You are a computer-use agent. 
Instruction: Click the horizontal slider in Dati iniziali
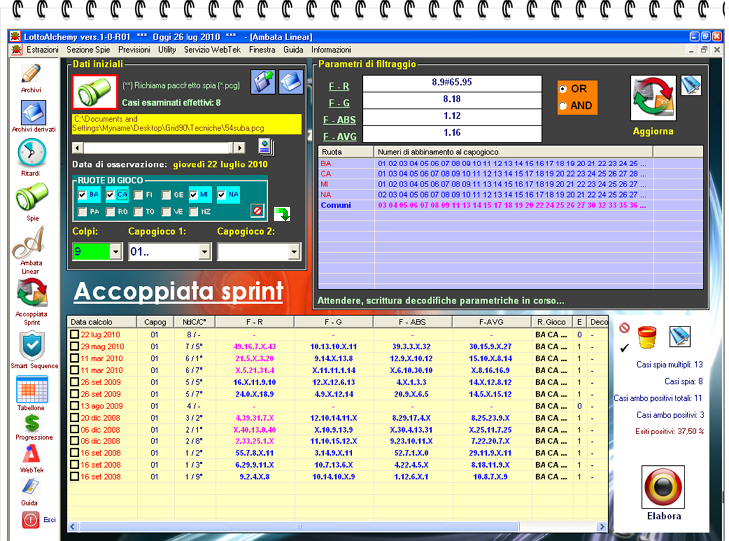click(159, 148)
